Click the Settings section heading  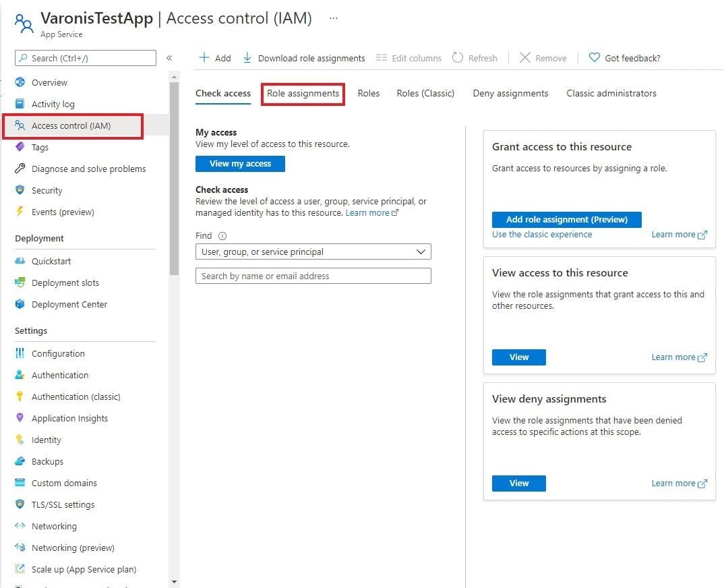(x=31, y=330)
